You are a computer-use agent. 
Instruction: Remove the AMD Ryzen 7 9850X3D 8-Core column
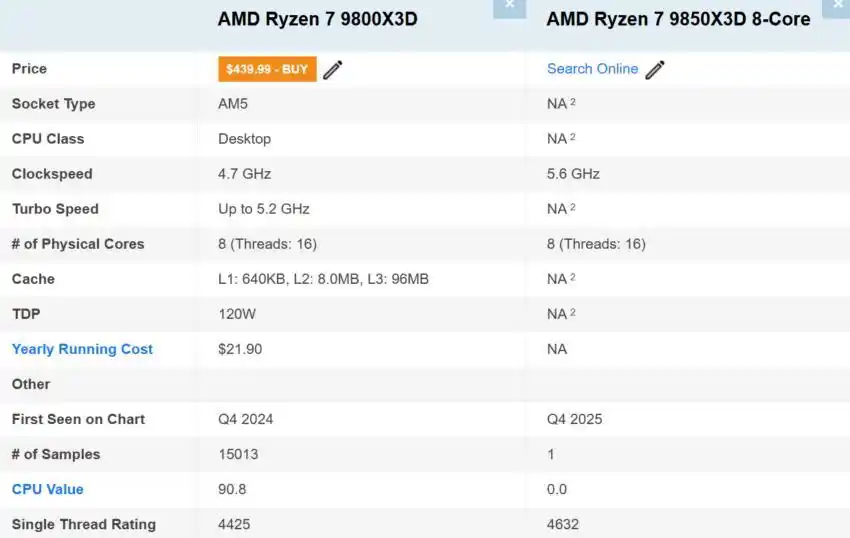click(x=837, y=8)
